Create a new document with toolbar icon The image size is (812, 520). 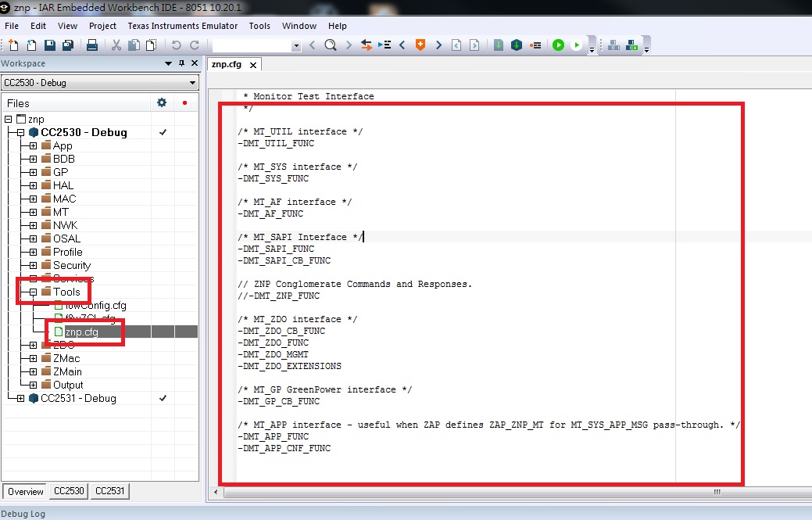tap(13, 45)
